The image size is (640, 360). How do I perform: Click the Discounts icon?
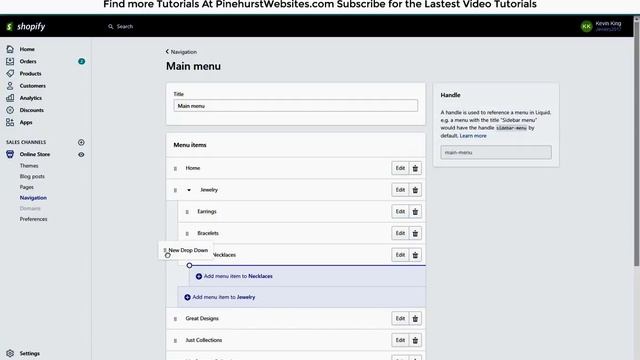click(10, 110)
